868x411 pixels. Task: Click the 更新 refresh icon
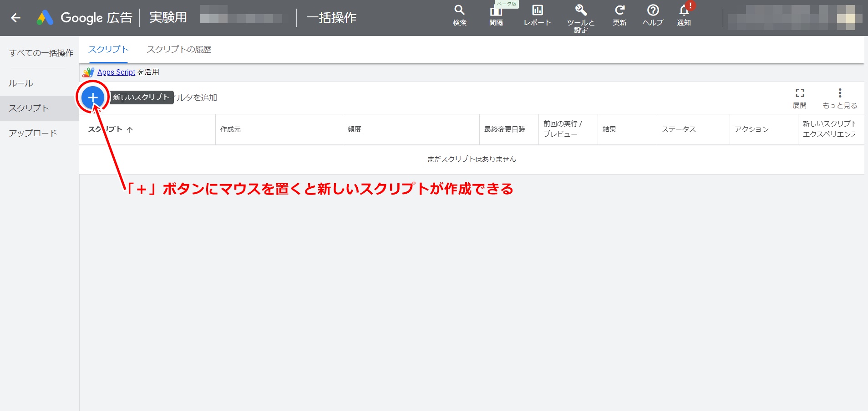[x=619, y=10]
